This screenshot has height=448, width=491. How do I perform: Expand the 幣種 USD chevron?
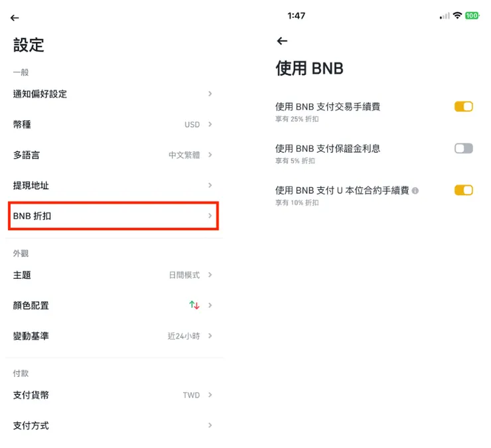point(210,124)
